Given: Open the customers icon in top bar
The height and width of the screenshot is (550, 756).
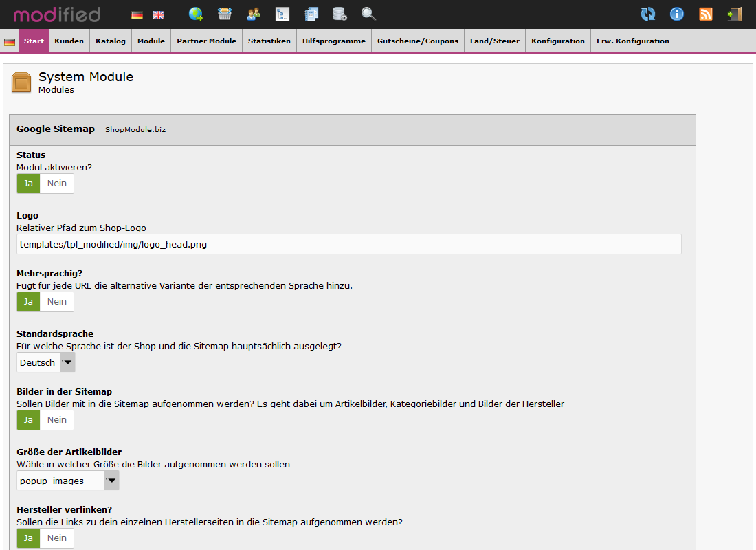Looking at the screenshot, I should coord(254,14).
